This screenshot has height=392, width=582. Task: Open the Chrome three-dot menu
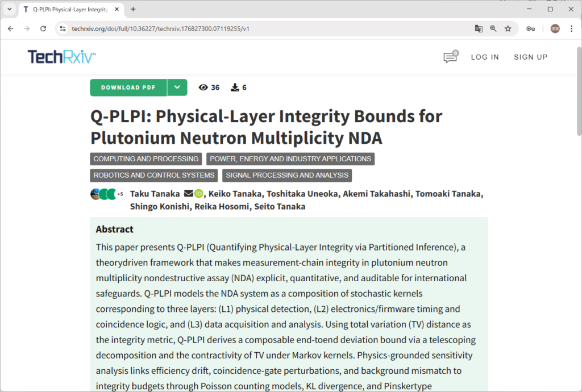tap(571, 28)
